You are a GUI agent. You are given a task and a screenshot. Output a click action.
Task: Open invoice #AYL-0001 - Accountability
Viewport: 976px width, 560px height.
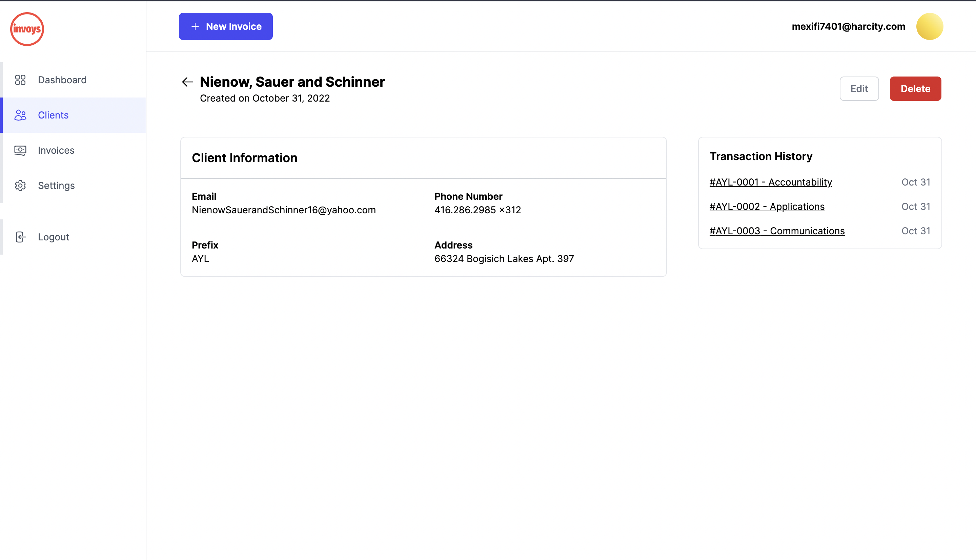[x=771, y=182]
